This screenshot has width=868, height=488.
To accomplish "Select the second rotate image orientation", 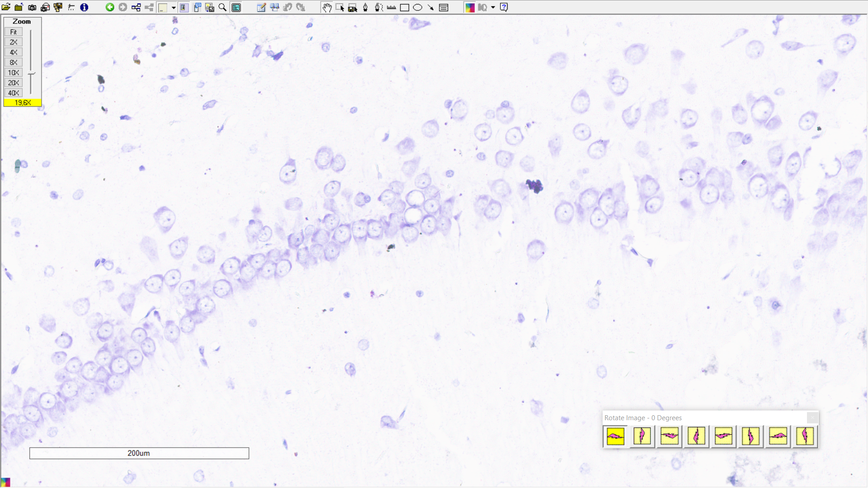I will point(642,436).
